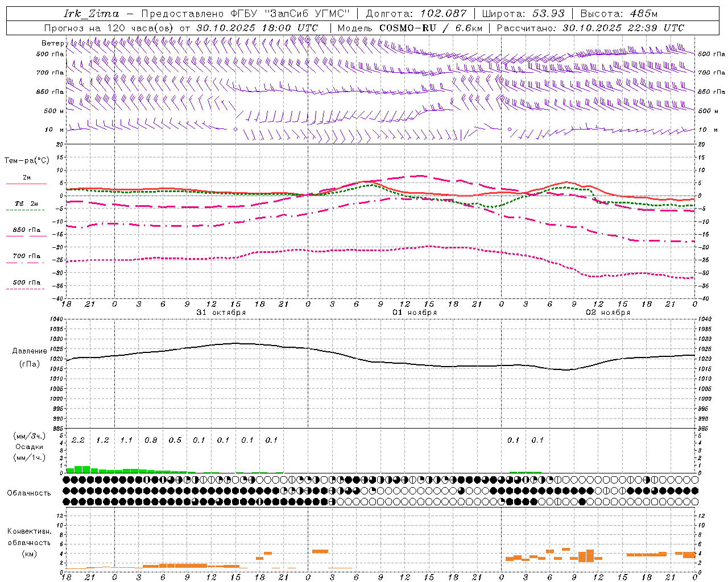Click the Давление pressure panel label
Image resolution: width=728 pixels, height=582 pixels.
(29, 351)
